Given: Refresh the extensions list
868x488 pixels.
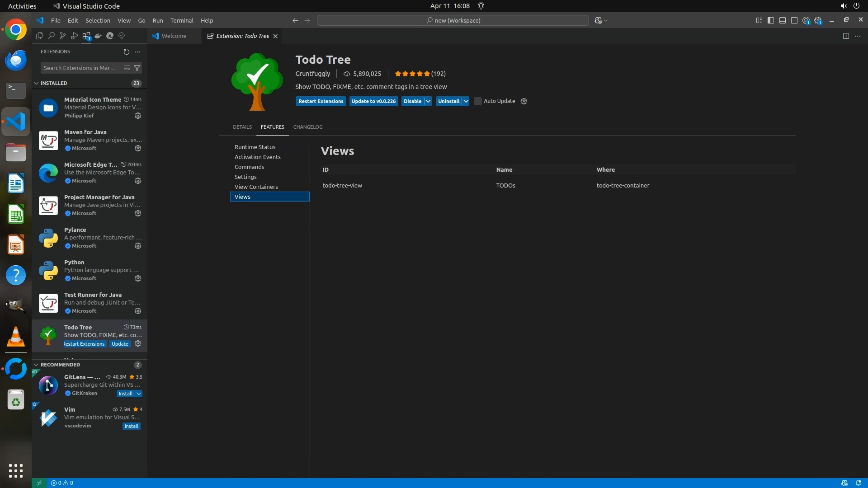Looking at the screenshot, I should (x=126, y=52).
